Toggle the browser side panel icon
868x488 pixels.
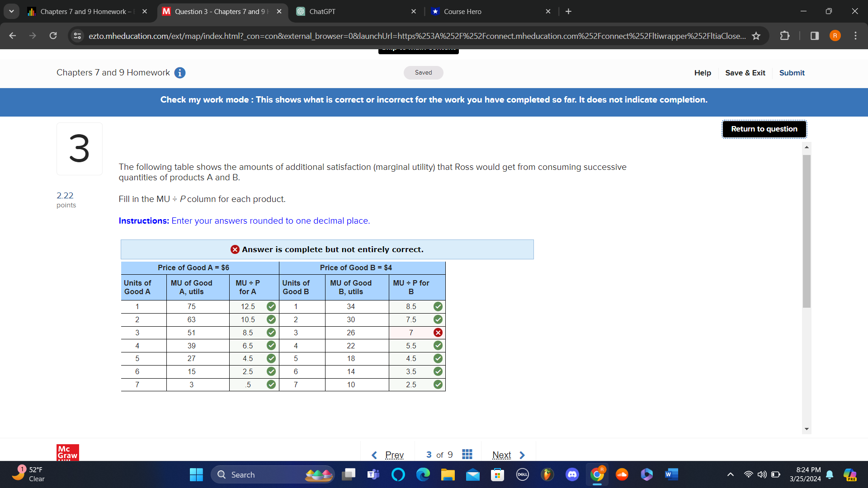coord(814,36)
